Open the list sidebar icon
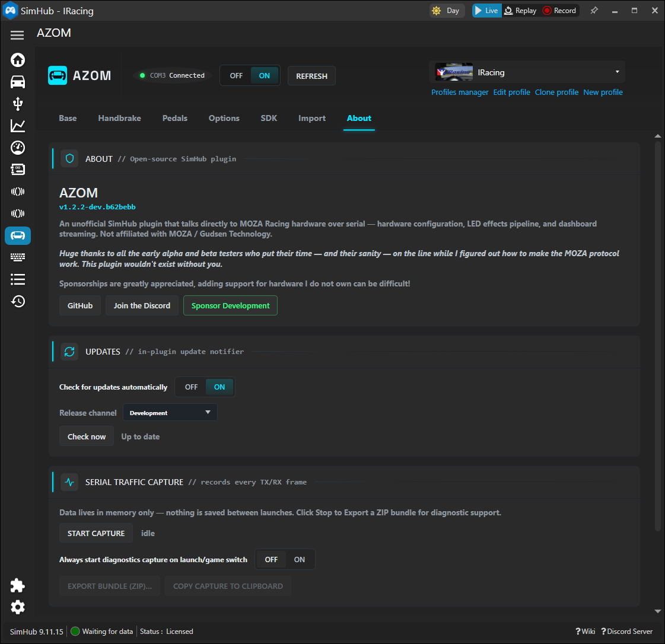The width and height of the screenshot is (665, 644). click(x=17, y=279)
